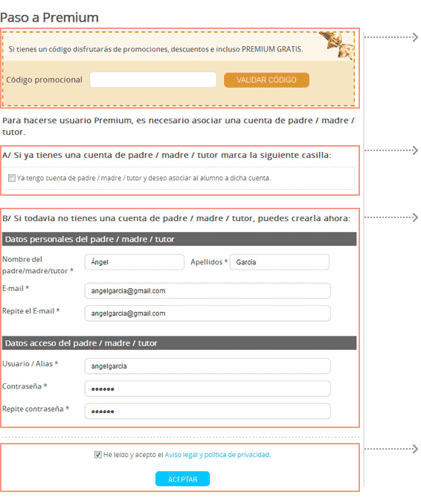This screenshot has height=504, width=421.
Task: Click 'Datos personales del padre / madre / tutor' header
Action: pos(179,239)
